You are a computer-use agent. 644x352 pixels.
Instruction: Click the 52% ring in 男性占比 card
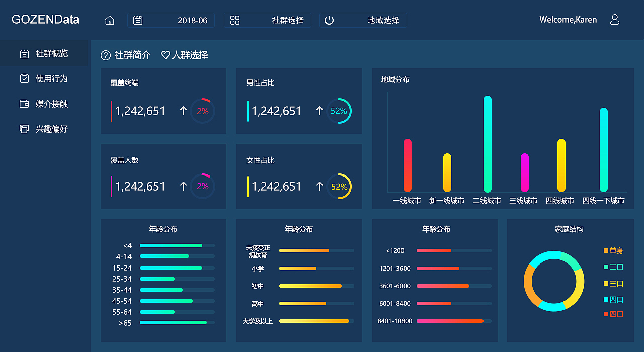click(339, 111)
